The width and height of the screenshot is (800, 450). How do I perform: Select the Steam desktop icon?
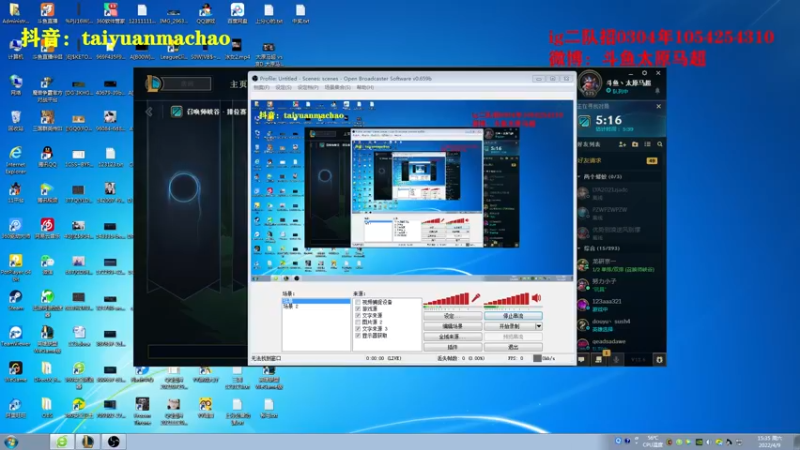click(15, 300)
